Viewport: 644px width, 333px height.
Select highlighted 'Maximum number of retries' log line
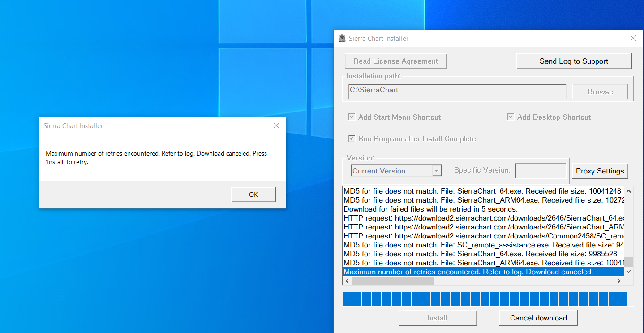point(483,272)
